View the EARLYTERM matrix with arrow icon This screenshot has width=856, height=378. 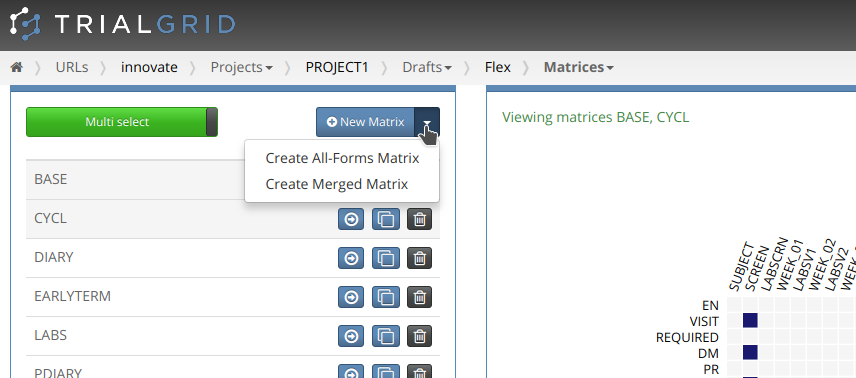point(351,297)
